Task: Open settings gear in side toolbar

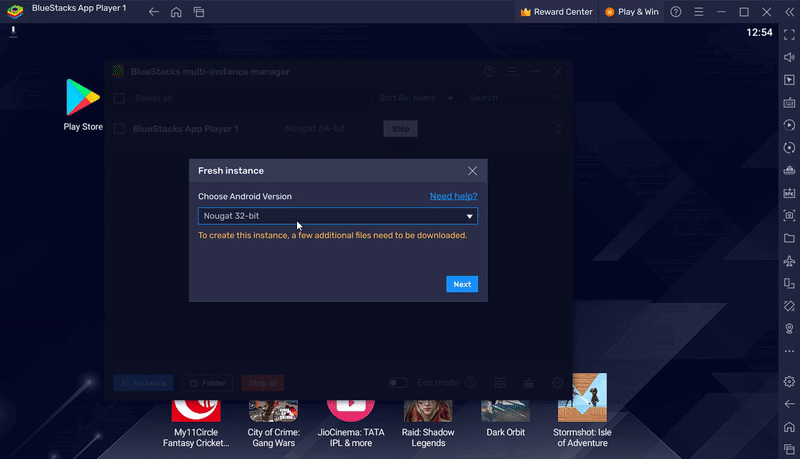Action: click(x=789, y=381)
